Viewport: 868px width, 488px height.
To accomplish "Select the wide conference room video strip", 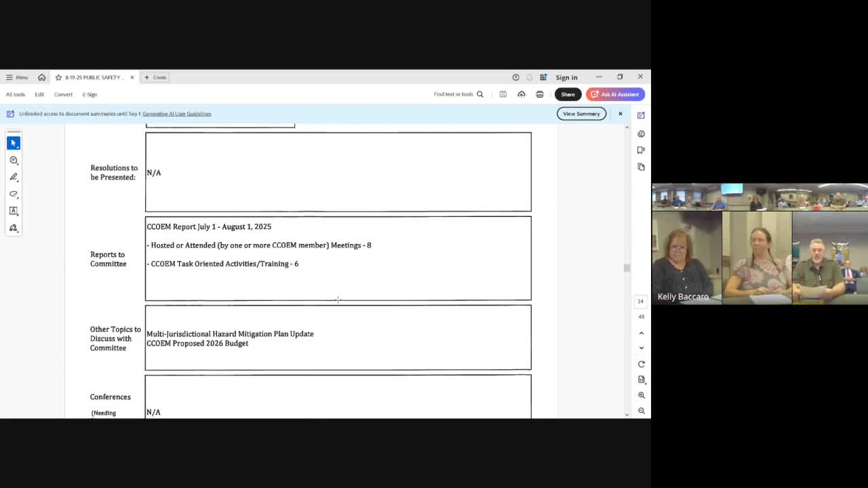I will coord(760,197).
